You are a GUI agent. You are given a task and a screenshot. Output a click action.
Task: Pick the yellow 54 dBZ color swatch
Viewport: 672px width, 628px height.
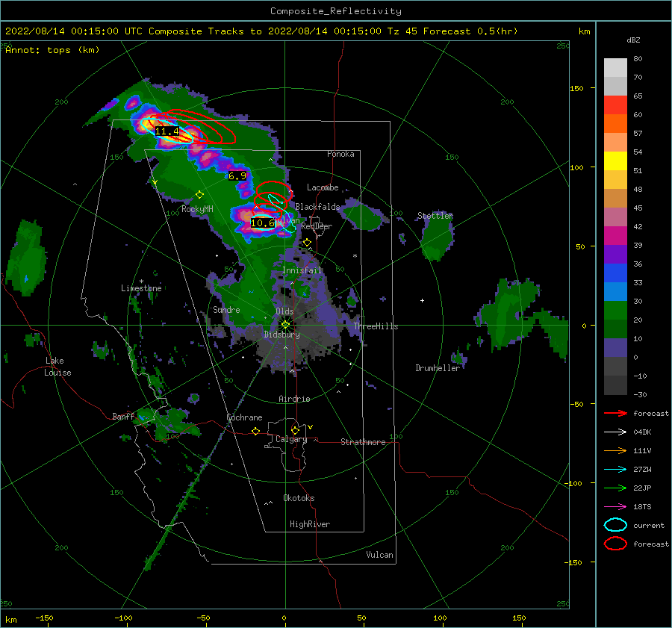point(615,161)
